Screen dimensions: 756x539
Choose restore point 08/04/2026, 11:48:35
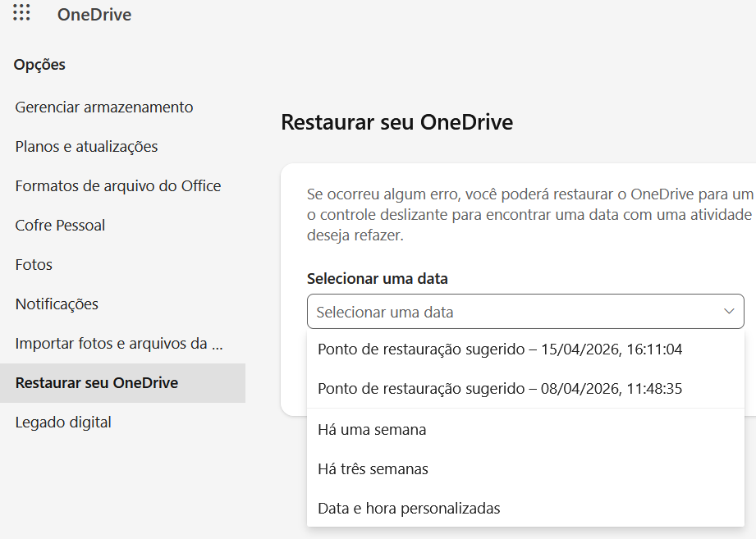coord(525,389)
